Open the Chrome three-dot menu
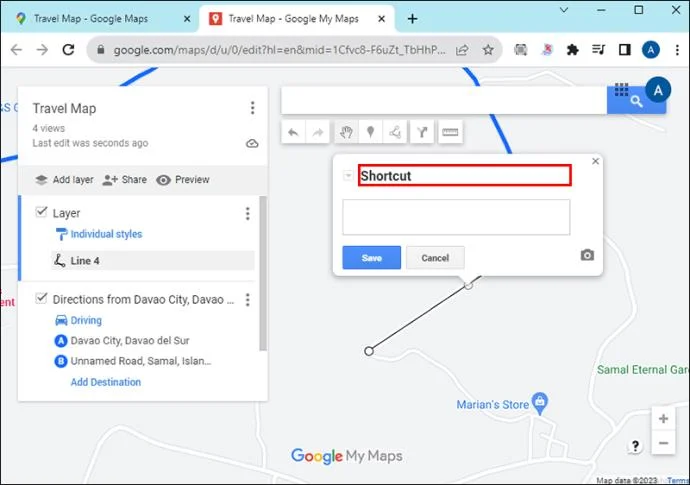 coord(677,50)
